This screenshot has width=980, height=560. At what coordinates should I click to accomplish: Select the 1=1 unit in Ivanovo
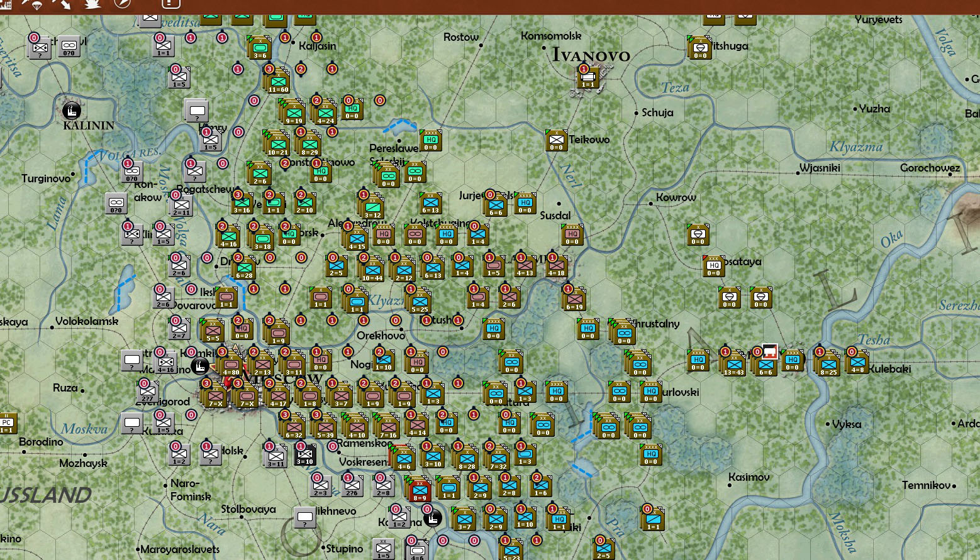[587, 77]
